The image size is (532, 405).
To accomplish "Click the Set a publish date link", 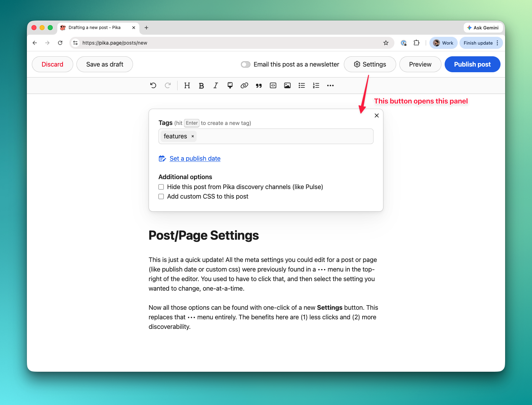I will point(195,159).
